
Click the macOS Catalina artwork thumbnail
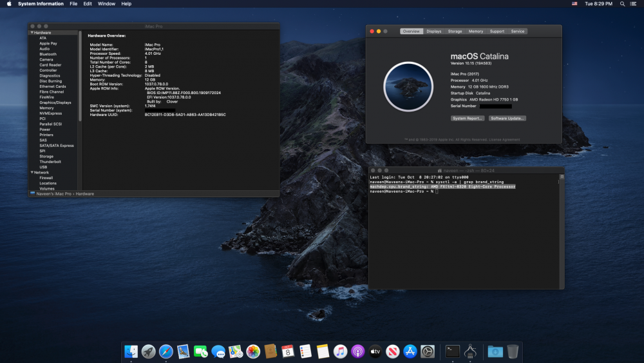point(408,87)
